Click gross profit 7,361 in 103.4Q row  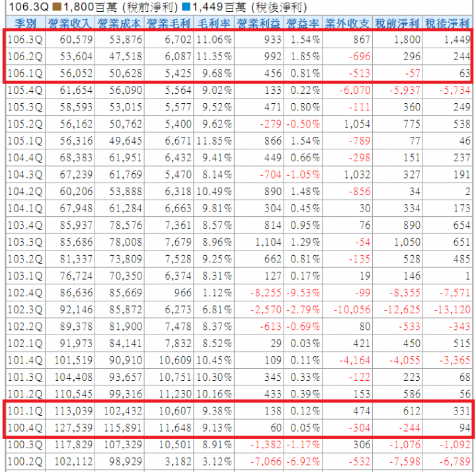point(178,225)
